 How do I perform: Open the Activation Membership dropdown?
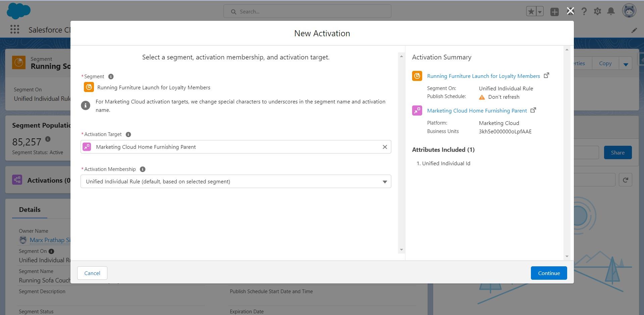tap(236, 182)
